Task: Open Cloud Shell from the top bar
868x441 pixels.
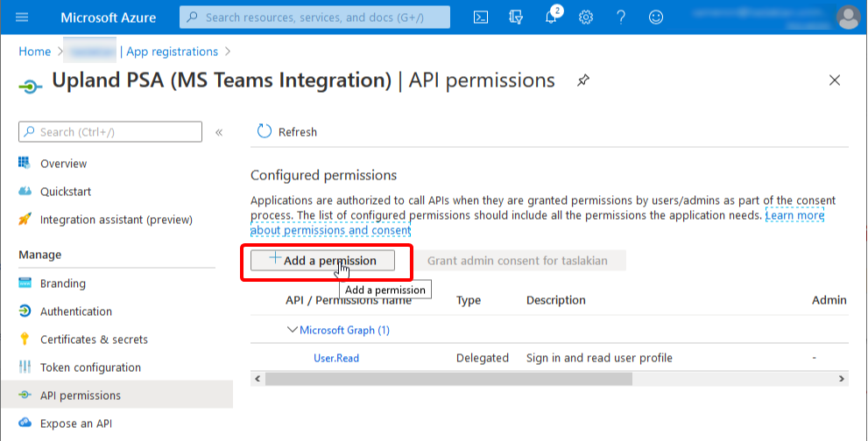Action: pyautogui.click(x=481, y=17)
